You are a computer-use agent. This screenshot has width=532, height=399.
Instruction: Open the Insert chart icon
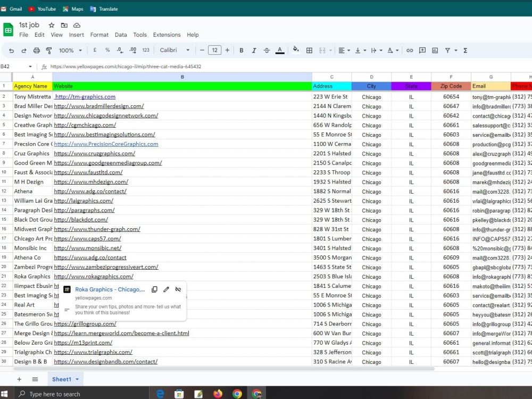pyautogui.click(x=435, y=50)
